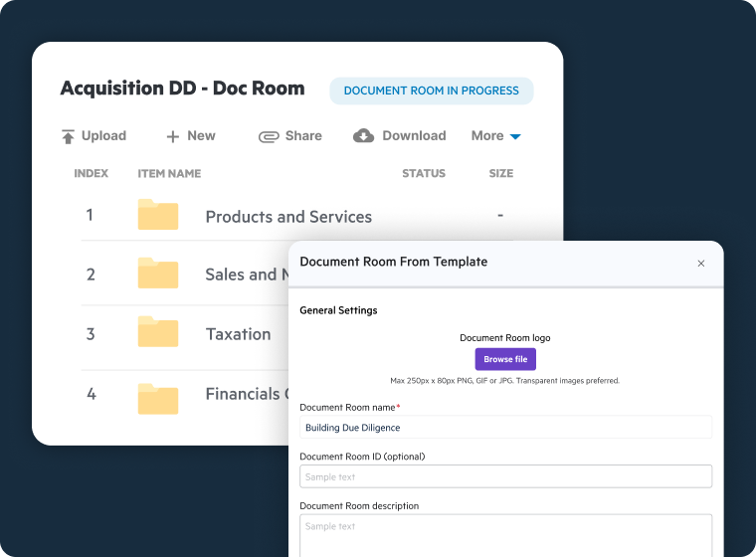
Task: Sort by the SIZE column header
Action: pos(501,173)
